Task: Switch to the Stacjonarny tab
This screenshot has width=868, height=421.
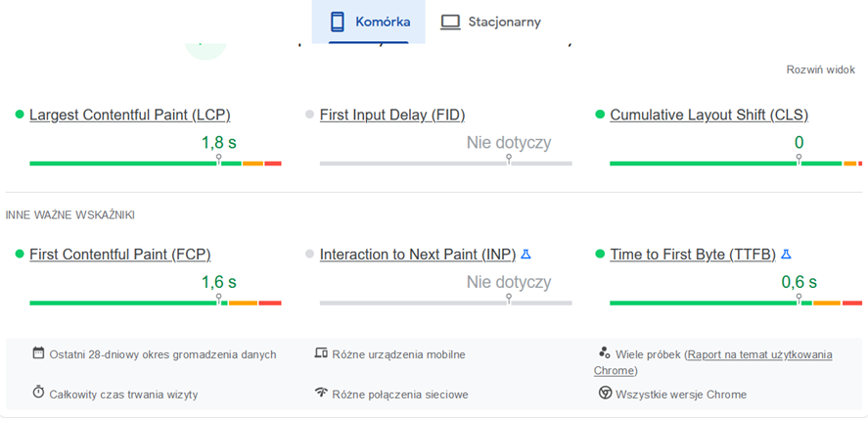Action: coord(490,22)
